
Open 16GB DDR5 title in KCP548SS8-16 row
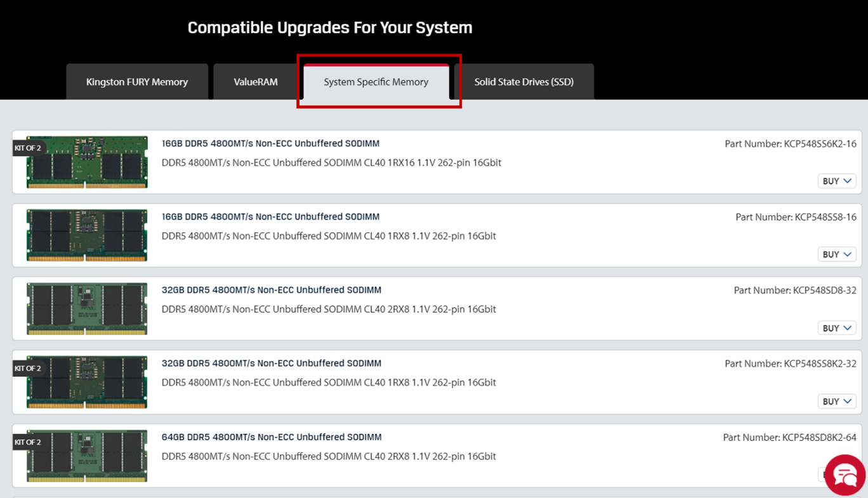coord(270,216)
